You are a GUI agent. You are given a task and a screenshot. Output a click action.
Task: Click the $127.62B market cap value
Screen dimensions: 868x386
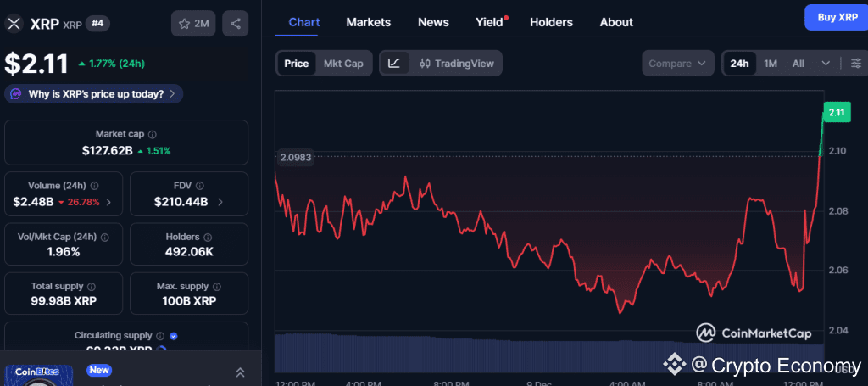point(108,151)
